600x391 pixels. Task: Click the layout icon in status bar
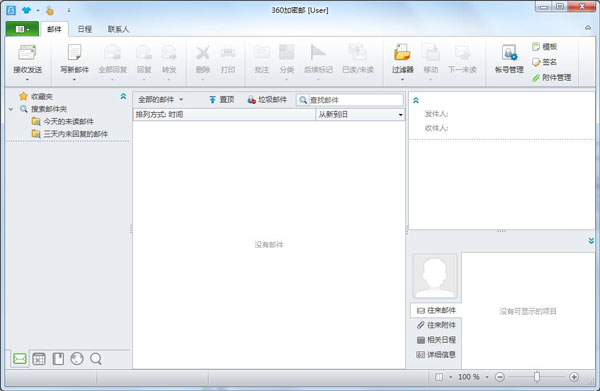pyautogui.click(x=439, y=377)
